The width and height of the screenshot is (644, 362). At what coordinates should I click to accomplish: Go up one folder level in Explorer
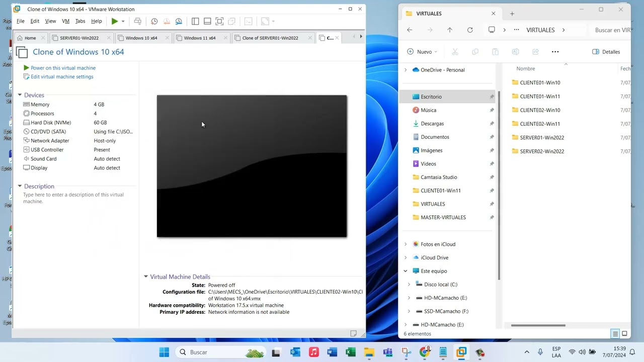tap(450, 30)
